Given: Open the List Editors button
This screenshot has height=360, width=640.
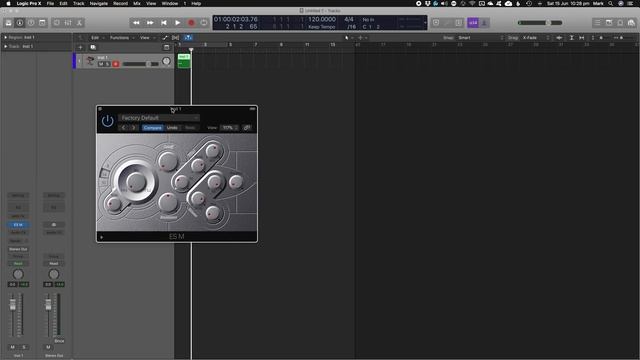Looking at the screenshot, I should (598, 23).
